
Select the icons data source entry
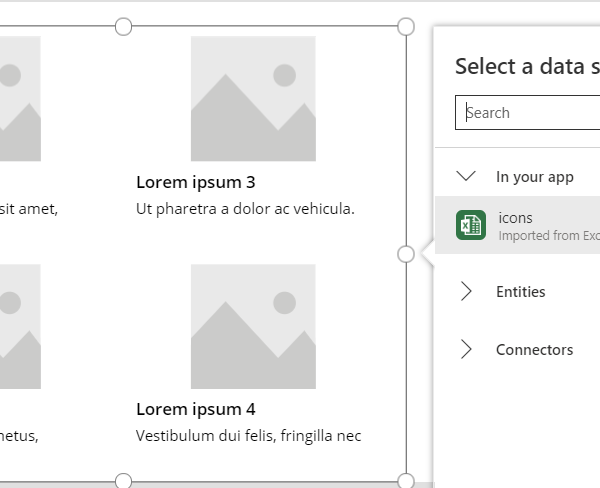point(517,225)
